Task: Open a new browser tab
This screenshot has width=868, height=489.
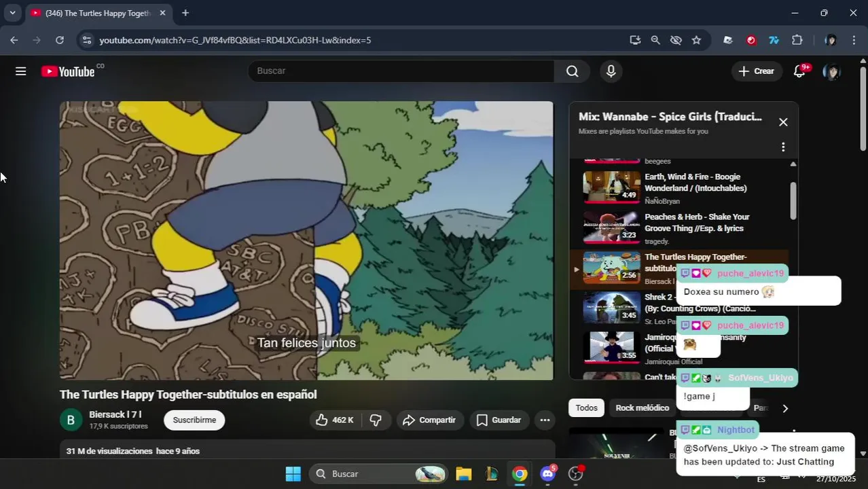Action: click(185, 13)
